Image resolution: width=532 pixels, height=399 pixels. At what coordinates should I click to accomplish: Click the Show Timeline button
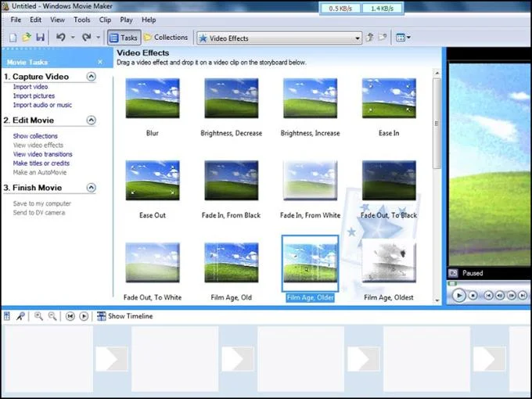(125, 316)
